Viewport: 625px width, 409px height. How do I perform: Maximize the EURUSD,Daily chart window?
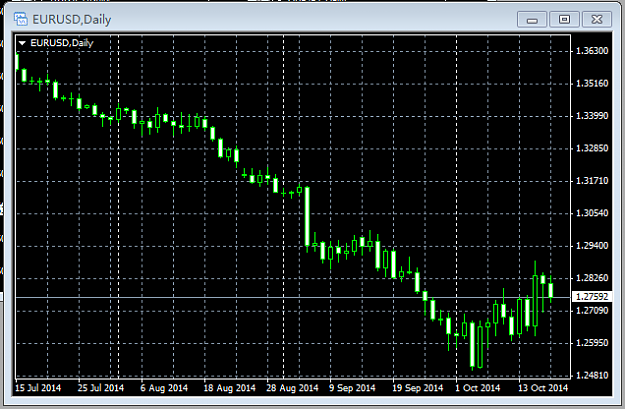(x=564, y=20)
